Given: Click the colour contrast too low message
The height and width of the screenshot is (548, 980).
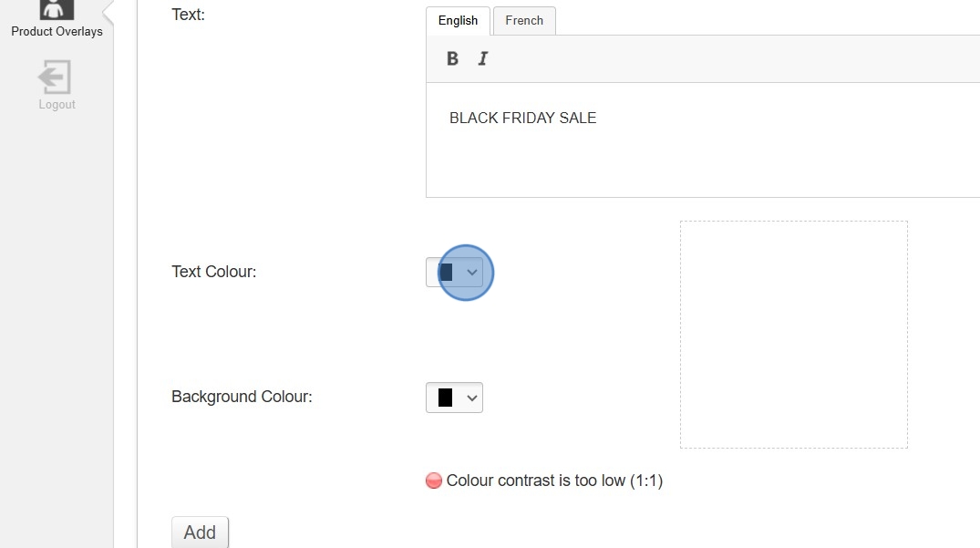Looking at the screenshot, I should [554, 481].
